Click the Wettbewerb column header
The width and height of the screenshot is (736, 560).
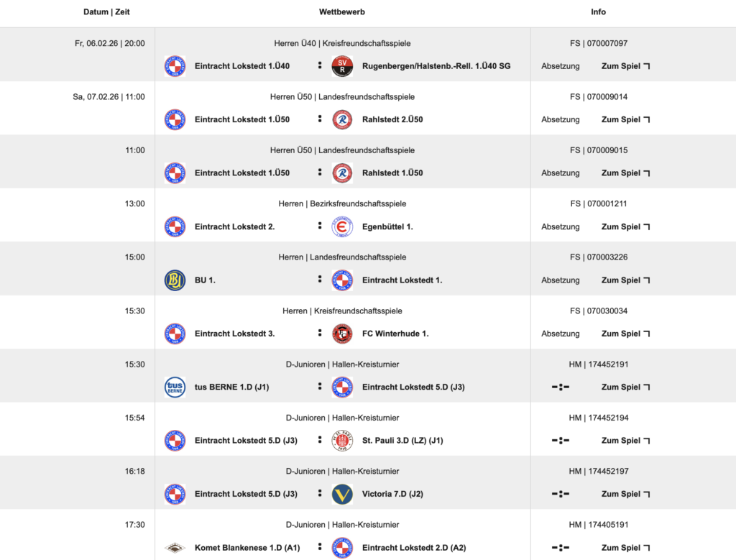[x=342, y=12]
